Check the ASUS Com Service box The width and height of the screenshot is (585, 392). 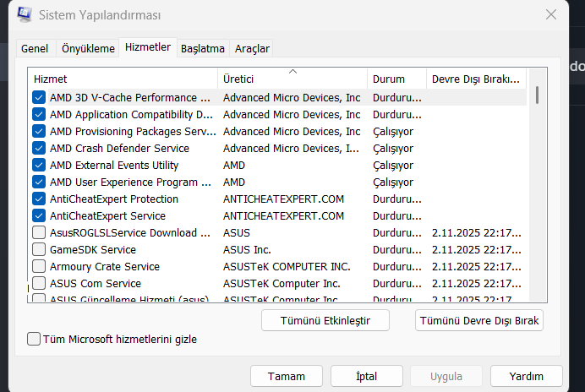(39, 283)
